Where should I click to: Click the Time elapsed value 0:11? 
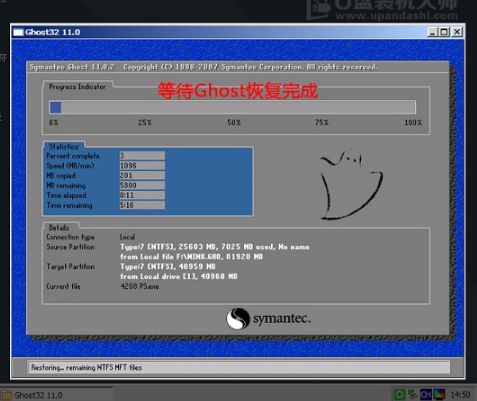point(142,195)
